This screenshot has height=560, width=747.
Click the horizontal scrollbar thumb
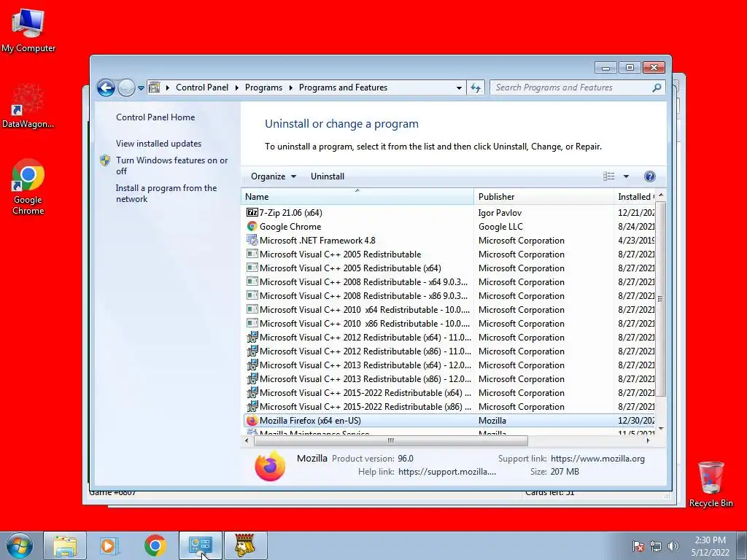click(x=391, y=440)
